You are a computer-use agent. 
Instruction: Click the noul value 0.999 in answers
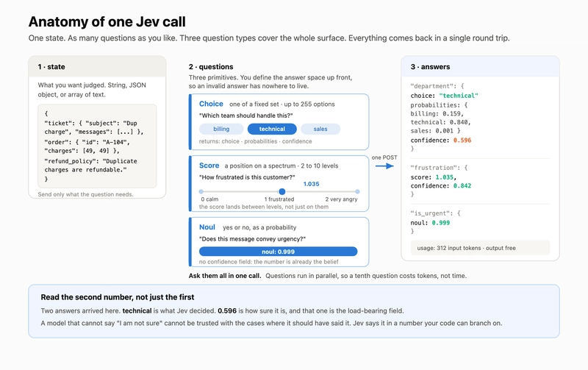pos(440,223)
